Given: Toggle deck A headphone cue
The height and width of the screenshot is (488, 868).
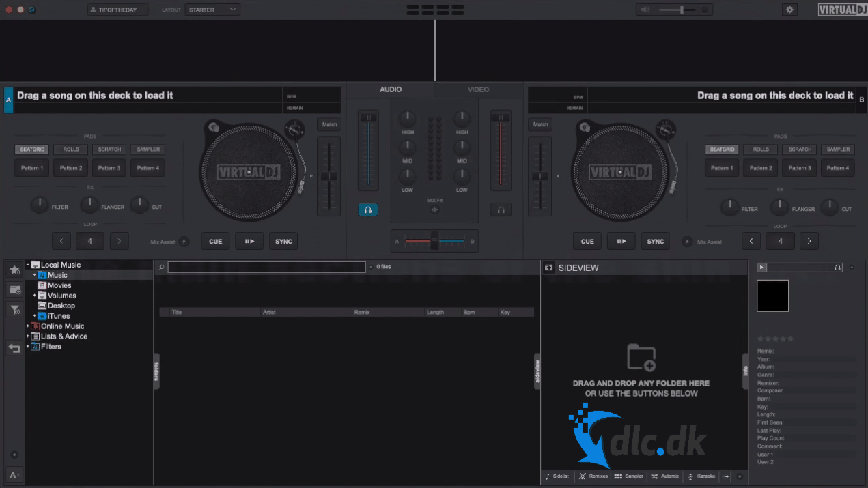Looking at the screenshot, I should (367, 210).
